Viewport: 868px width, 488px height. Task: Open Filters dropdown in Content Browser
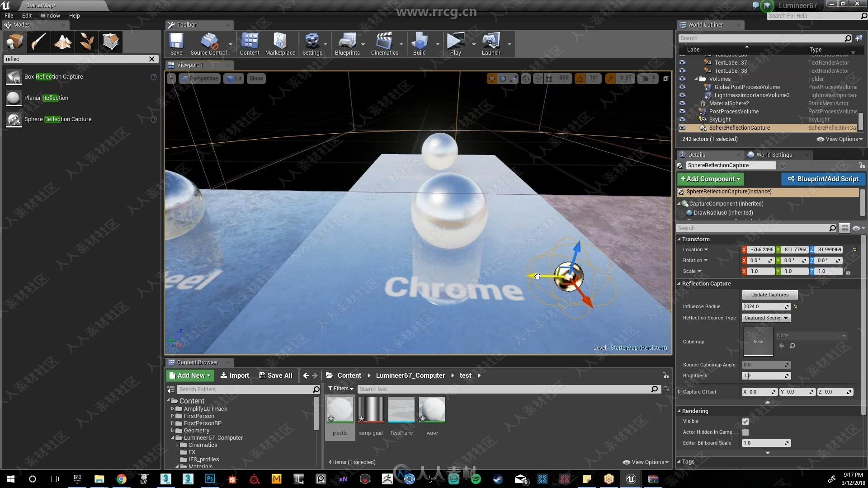(340, 389)
